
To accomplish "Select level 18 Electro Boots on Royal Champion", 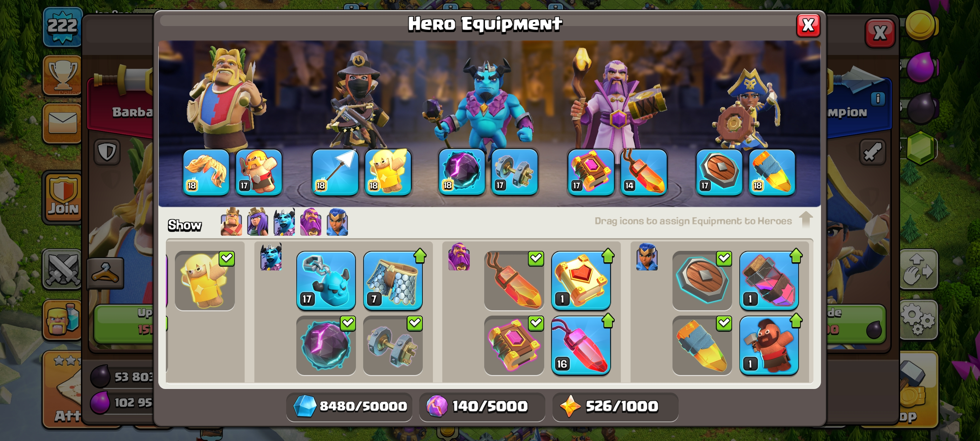I will [772, 172].
